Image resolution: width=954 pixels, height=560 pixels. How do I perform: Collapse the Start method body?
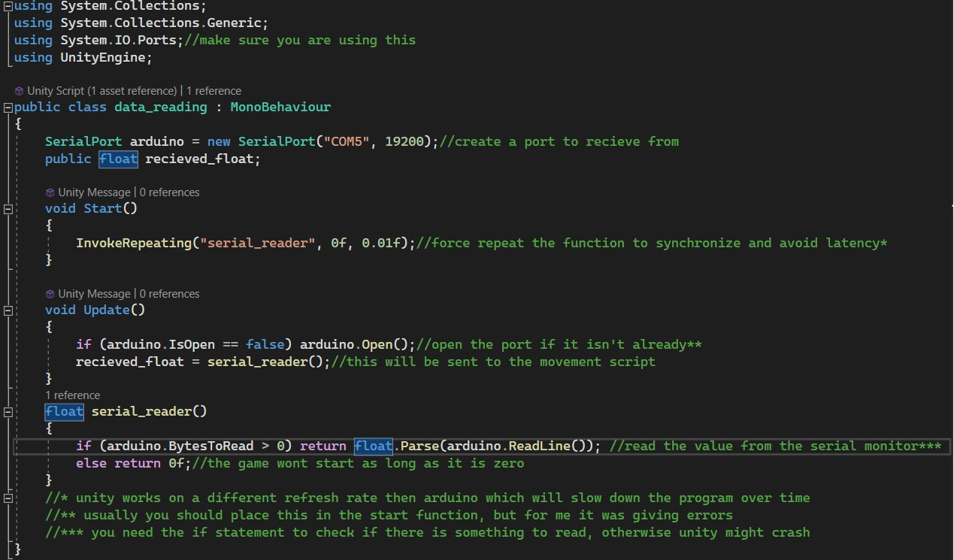coord(8,208)
